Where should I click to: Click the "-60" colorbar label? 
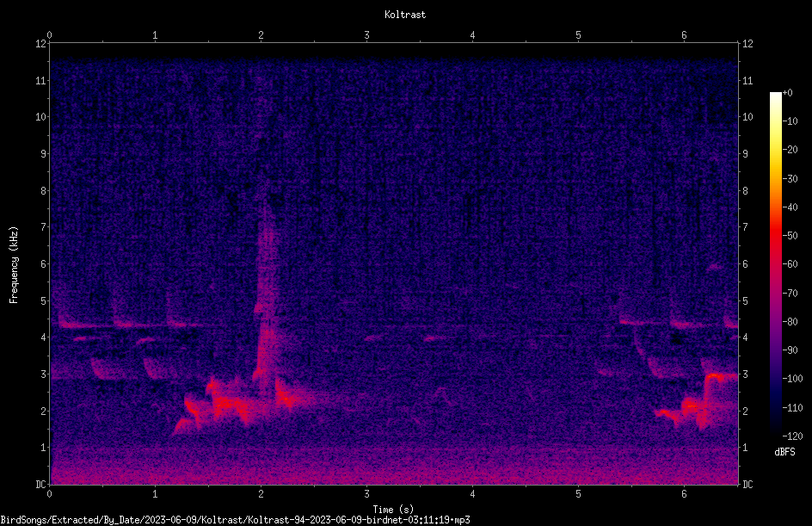(790, 264)
